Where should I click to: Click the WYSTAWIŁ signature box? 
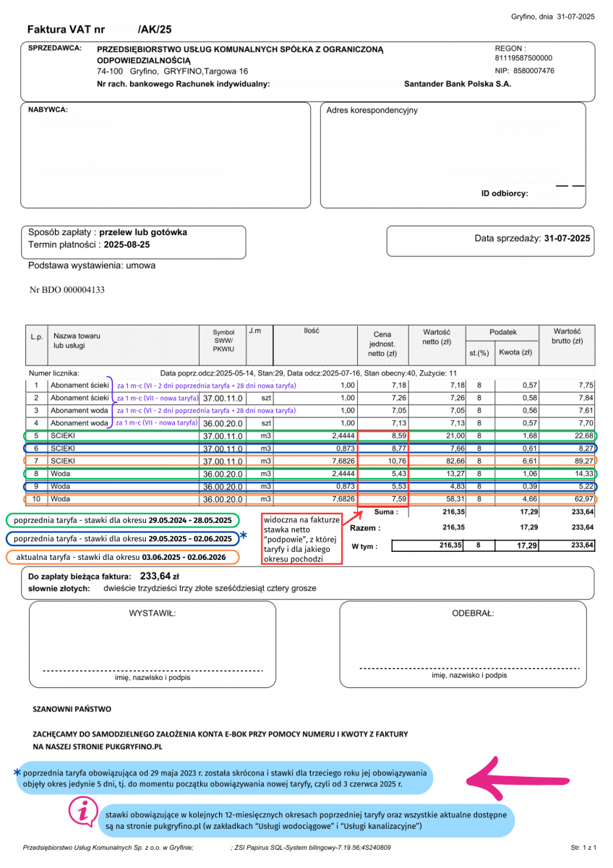[x=153, y=644]
